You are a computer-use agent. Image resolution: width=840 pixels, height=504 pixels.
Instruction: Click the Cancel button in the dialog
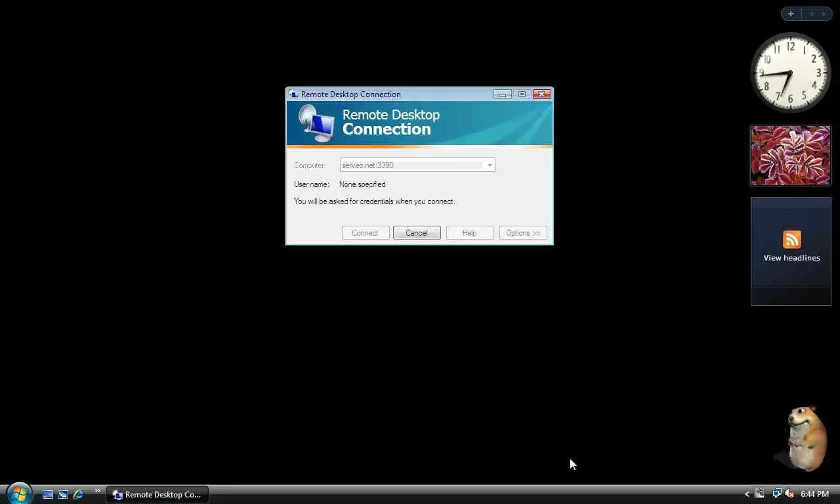pos(417,233)
